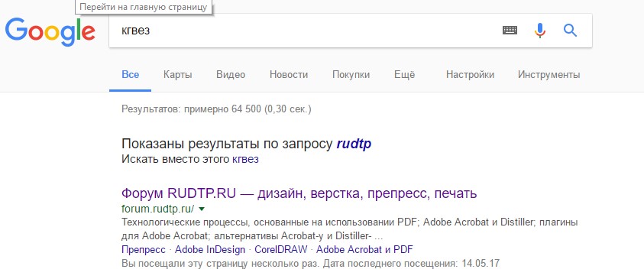Start voice search with microphone icon
Viewport: 644px width, 279px height.
pyautogui.click(x=540, y=31)
